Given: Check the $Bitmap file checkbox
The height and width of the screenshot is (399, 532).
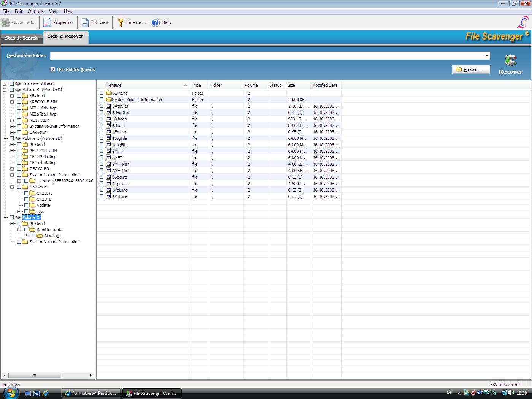Looking at the screenshot, I should pos(101,119).
